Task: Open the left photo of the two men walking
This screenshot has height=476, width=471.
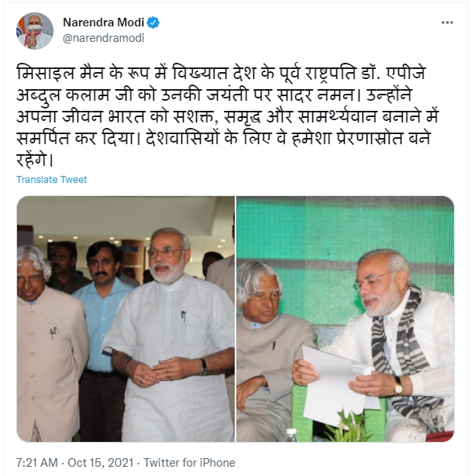Action: (x=125, y=319)
